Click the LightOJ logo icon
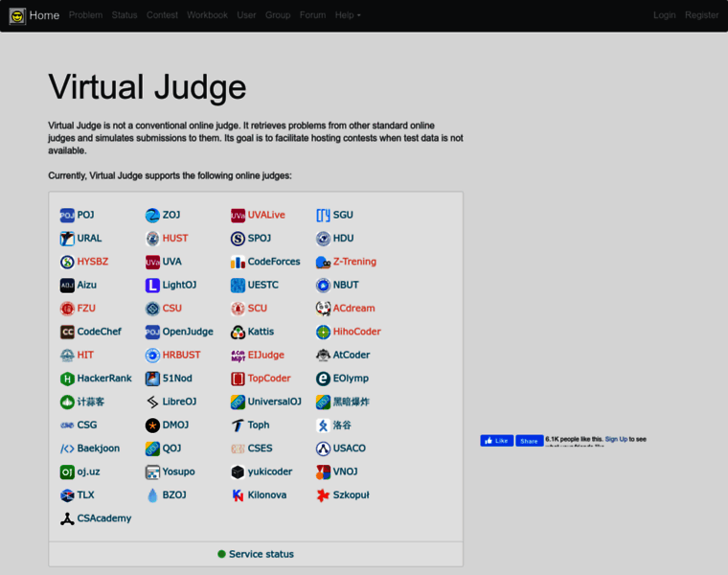 (x=152, y=286)
